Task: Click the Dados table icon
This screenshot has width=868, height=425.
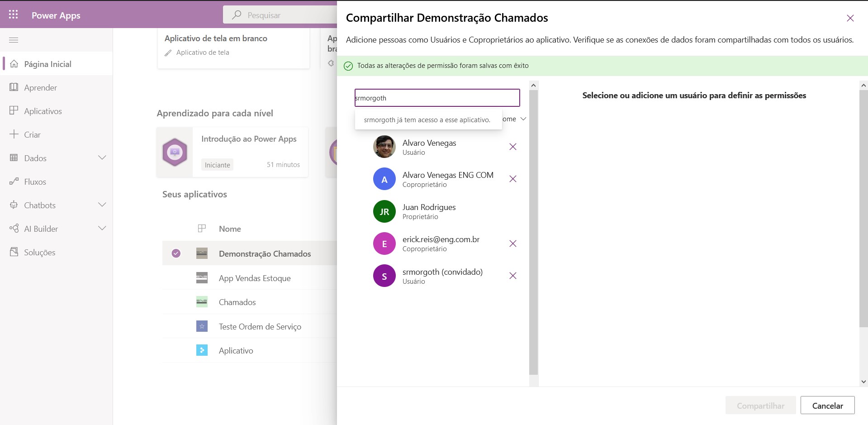Action: [14, 158]
